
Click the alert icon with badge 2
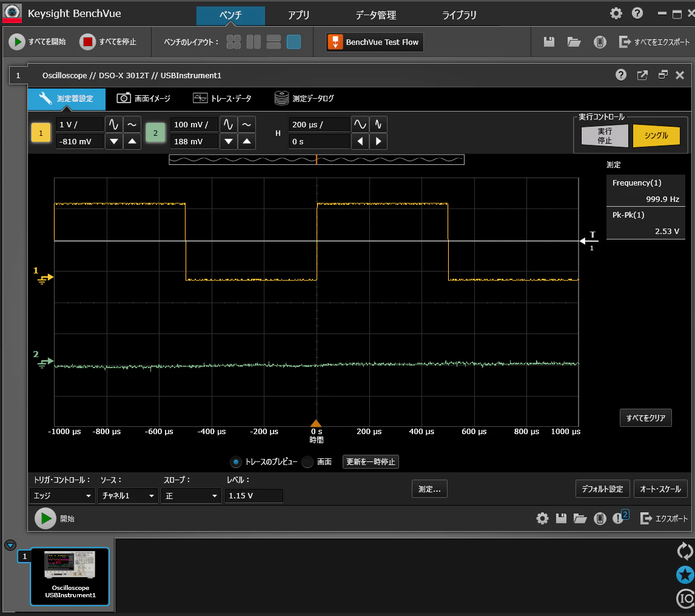pos(620,517)
